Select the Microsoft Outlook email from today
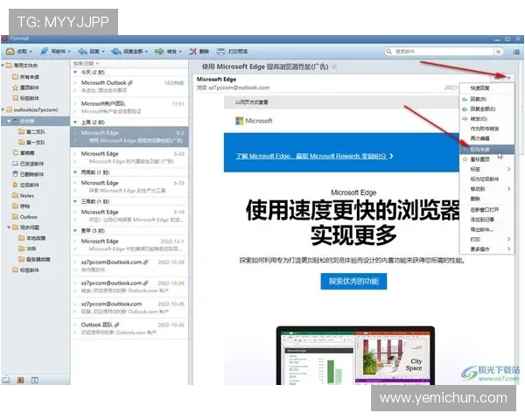Viewport: 525px width, 420px height. click(129, 87)
